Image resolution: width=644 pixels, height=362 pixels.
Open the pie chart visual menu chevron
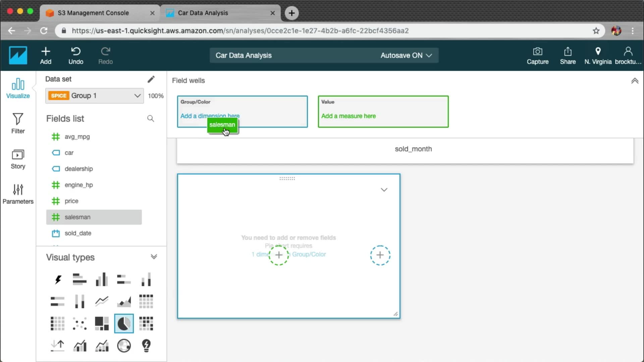(x=384, y=190)
